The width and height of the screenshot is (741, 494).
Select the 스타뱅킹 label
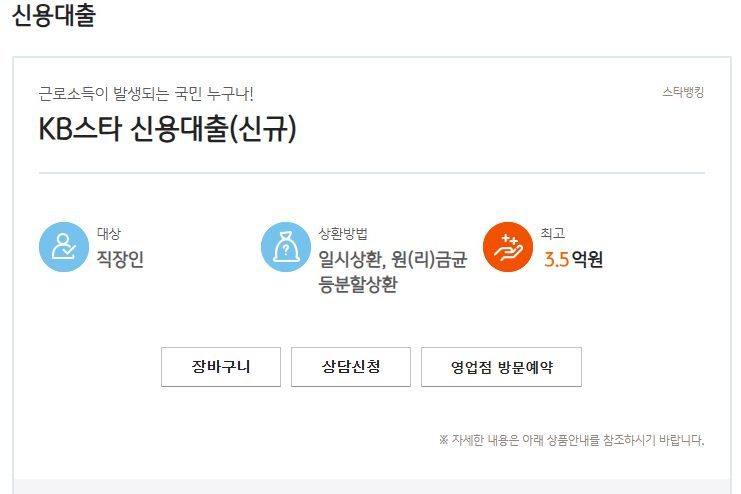click(x=683, y=93)
